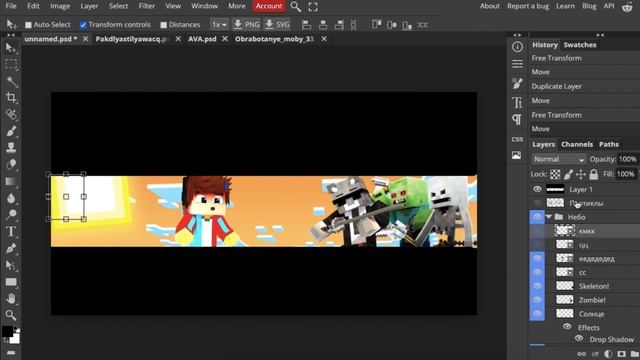Viewport: 640px width, 360px height.
Task: Open the Learn link
Action: tap(565, 6)
